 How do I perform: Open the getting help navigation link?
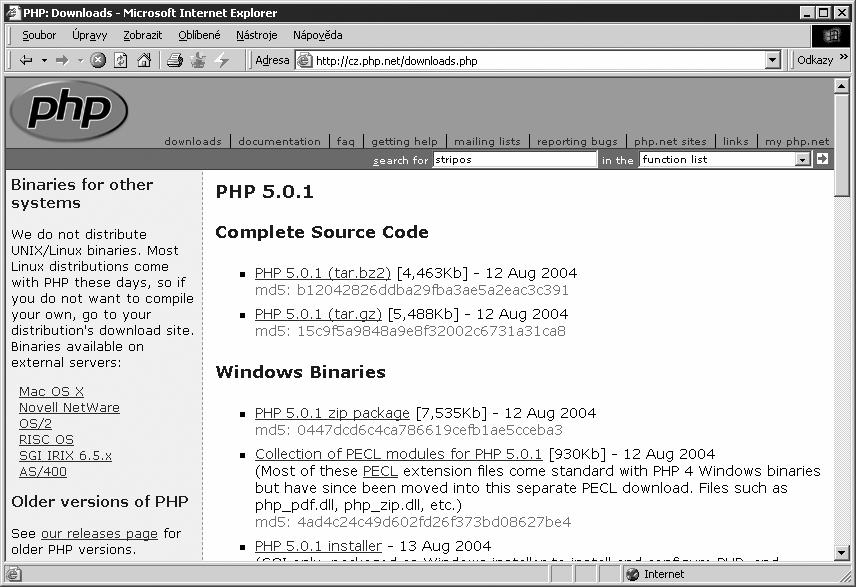(x=405, y=141)
